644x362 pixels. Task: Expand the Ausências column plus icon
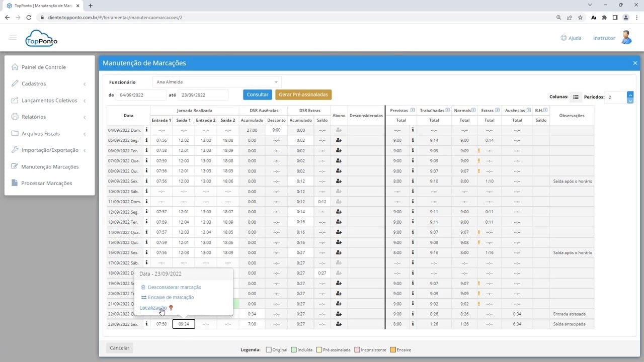click(529, 111)
